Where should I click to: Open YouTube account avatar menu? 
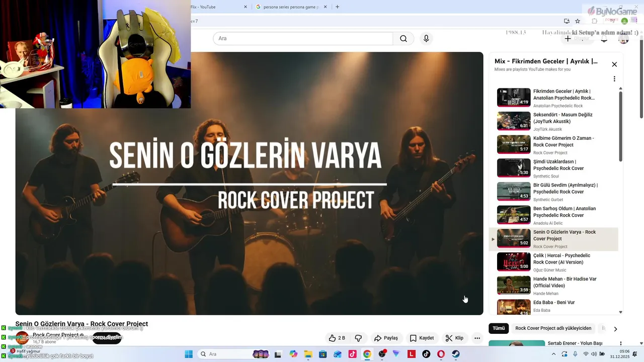click(x=623, y=39)
